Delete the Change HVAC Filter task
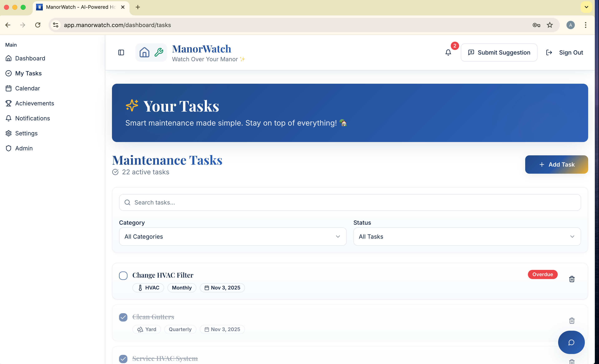The height and width of the screenshot is (364, 599). (x=572, y=279)
